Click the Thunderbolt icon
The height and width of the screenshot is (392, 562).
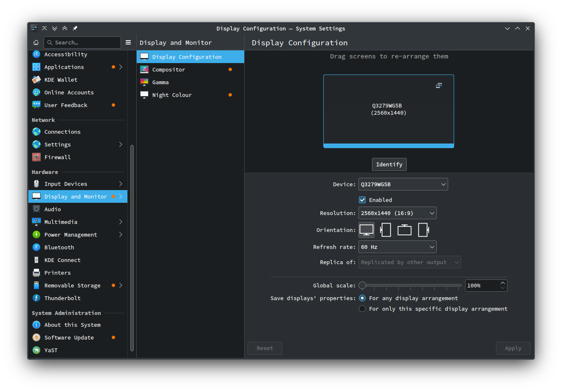(x=36, y=298)
